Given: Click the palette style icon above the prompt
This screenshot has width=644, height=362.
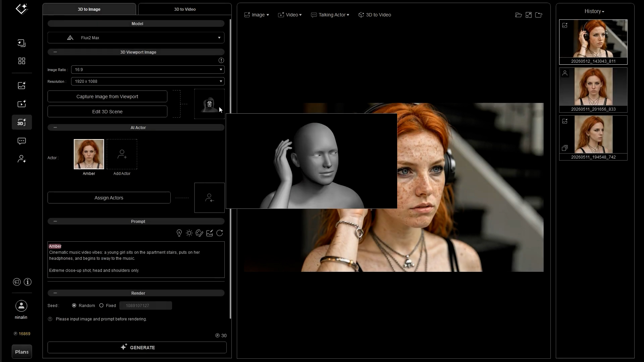Looking at the screenshot, I should point(199,233).
